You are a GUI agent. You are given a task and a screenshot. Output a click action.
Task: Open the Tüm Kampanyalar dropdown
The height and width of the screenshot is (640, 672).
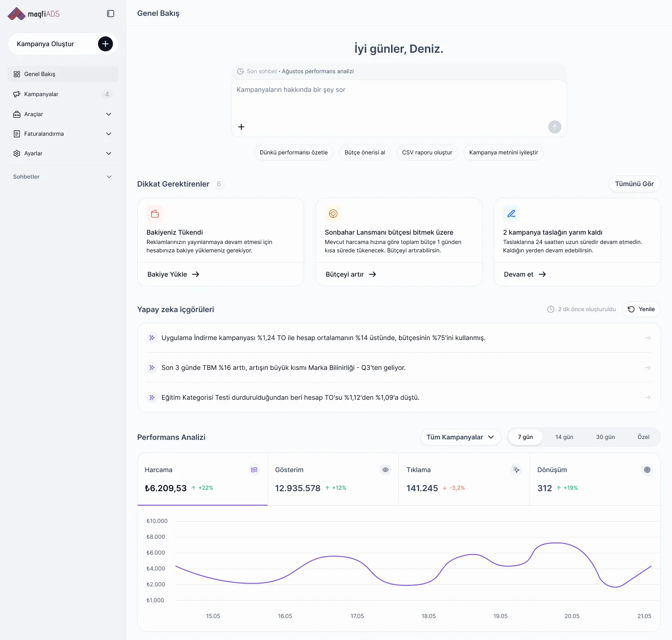point(460,437)
